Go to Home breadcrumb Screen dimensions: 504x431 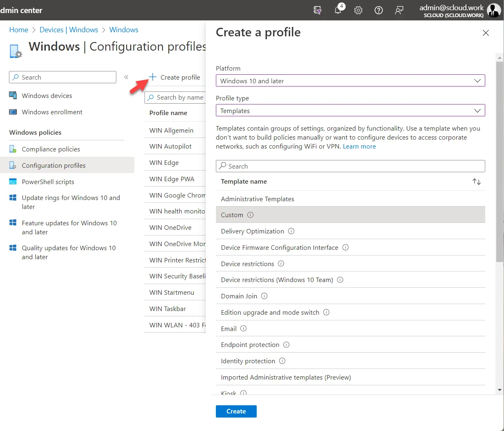(19, 30)
